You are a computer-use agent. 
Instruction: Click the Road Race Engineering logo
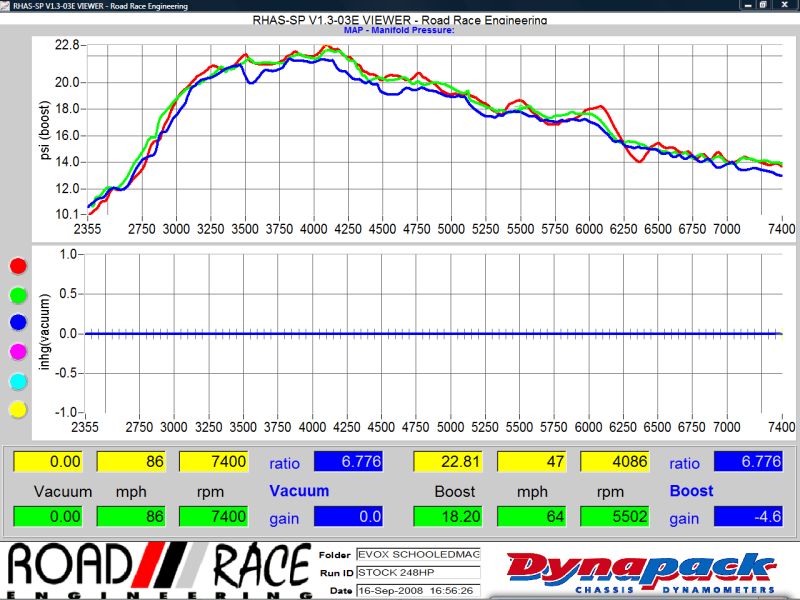[x=157, y=570]
